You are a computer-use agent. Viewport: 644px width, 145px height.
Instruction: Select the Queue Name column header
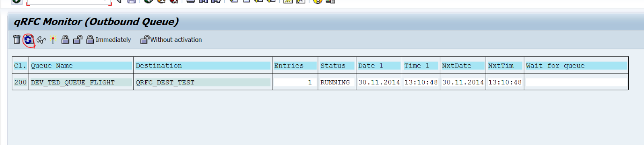click(81, 65)
